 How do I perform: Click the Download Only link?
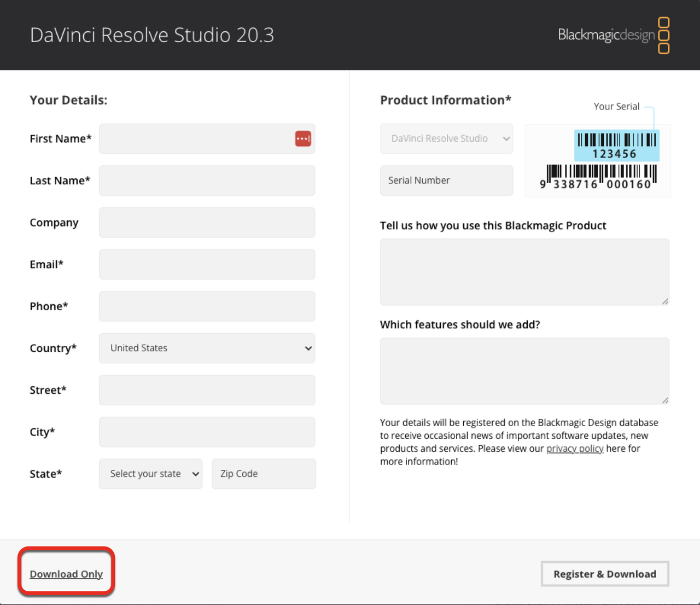click(x=66, y=574)
